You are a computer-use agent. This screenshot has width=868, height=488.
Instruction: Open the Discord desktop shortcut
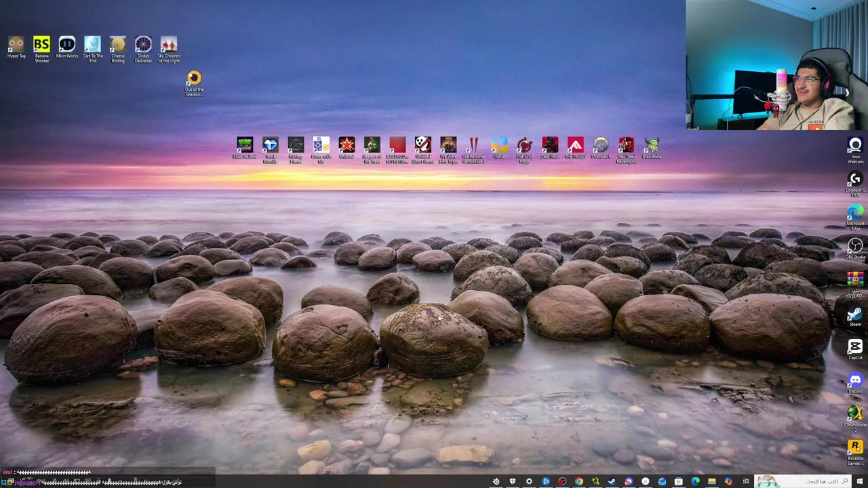855,382
